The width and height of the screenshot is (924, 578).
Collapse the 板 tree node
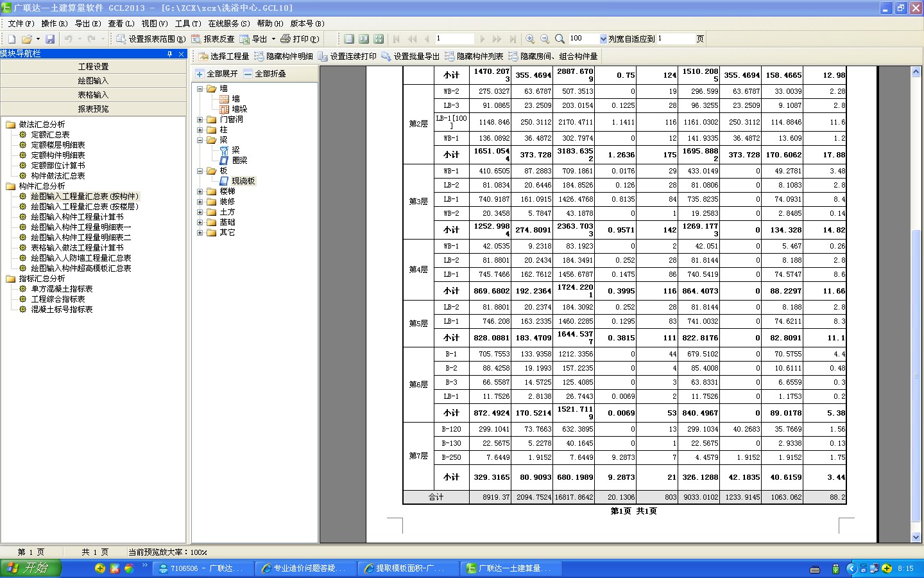pos(200,171)
